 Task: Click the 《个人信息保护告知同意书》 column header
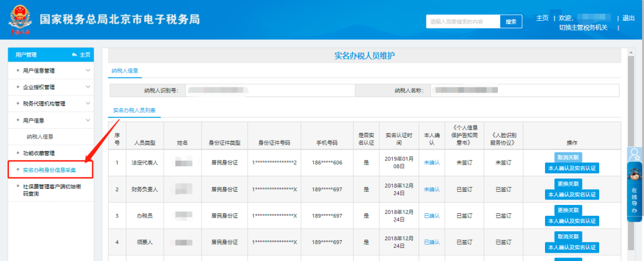point(464,135)
